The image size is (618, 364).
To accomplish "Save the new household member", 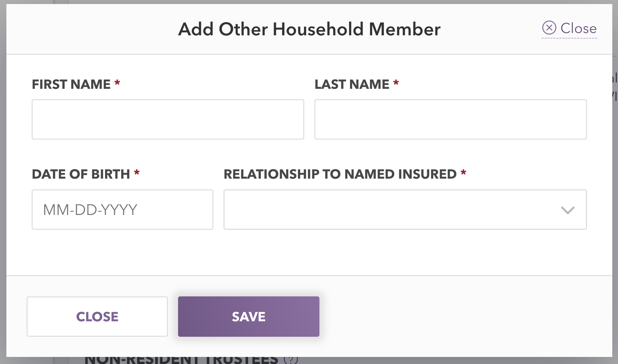I will coord(249,317).
